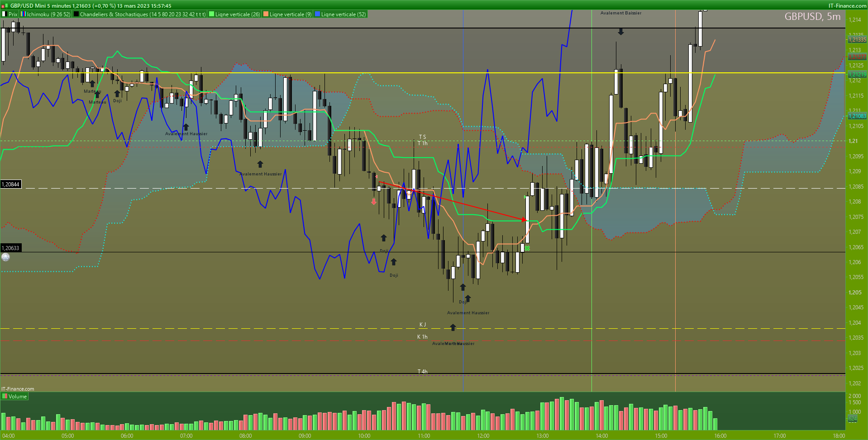868x440 pixels.
Task: Click the KJ level label
Action: (x=423, y=325)
